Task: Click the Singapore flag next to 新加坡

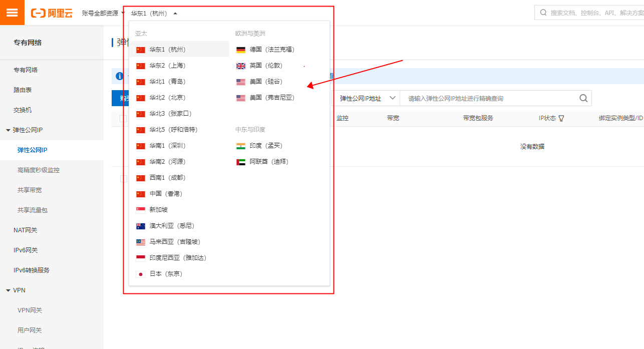Action: click(x=140, y=210)
